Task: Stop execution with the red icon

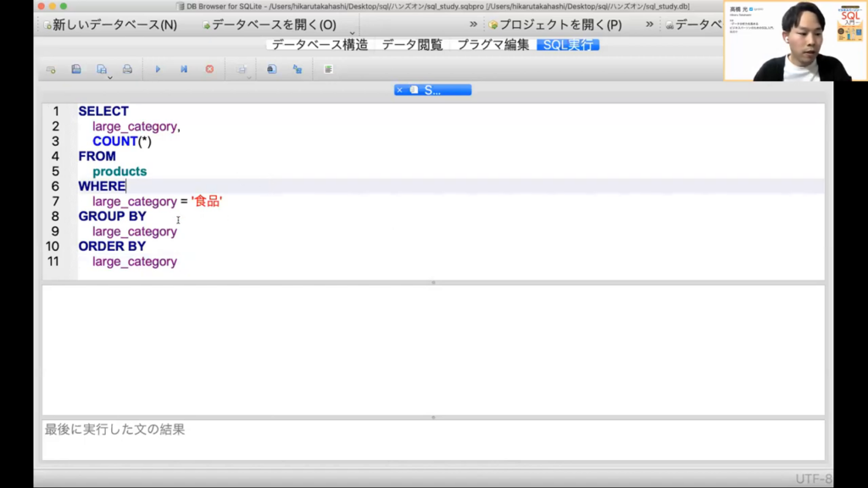Action: (209, 69)
